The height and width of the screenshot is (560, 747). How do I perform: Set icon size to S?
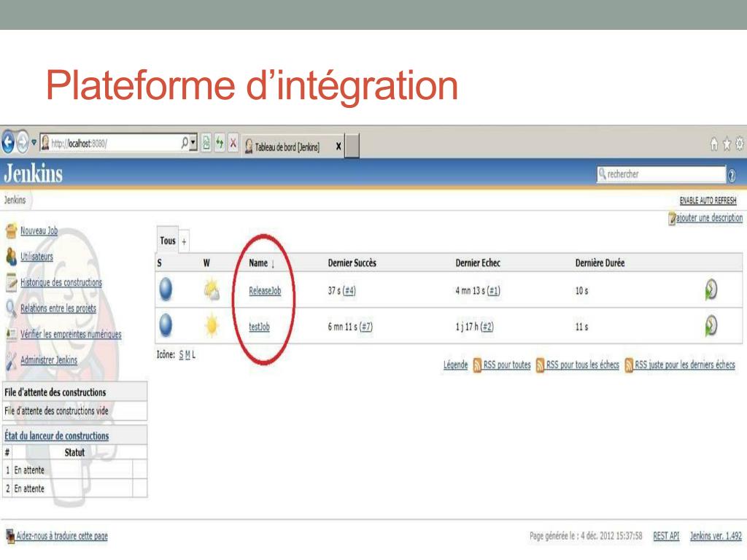coord(181,355)
